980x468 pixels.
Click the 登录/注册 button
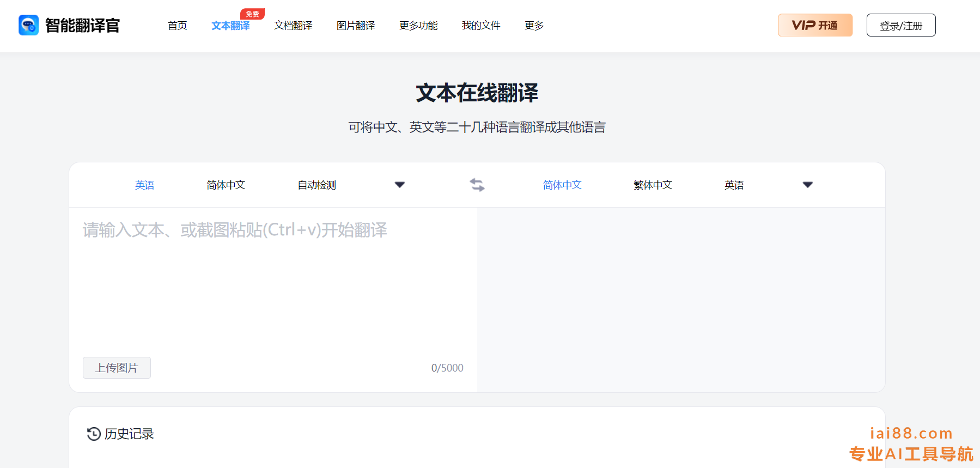click(901, 25)
